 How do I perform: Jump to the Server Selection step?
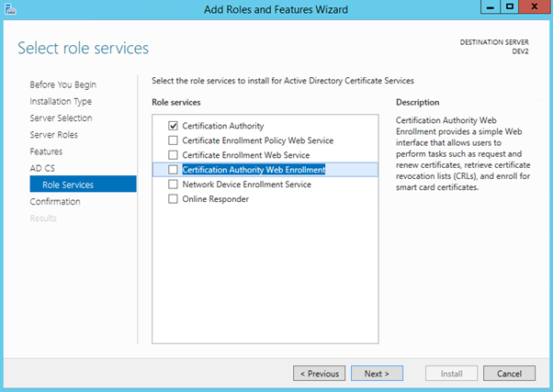(61, 118)
